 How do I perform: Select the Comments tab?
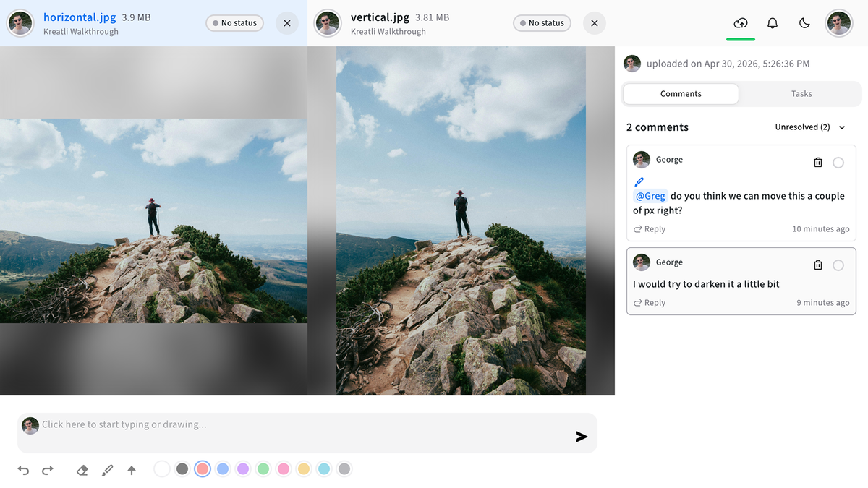click(x=681, y=94)
